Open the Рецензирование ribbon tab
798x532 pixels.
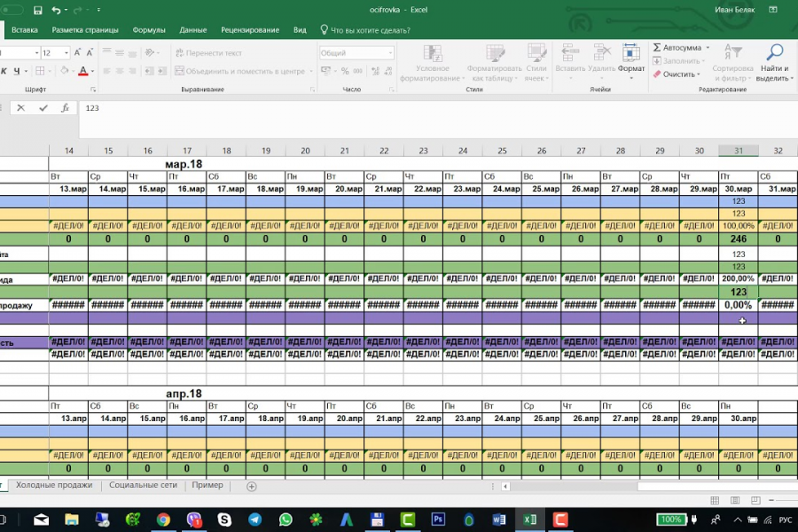pos(250,30)
